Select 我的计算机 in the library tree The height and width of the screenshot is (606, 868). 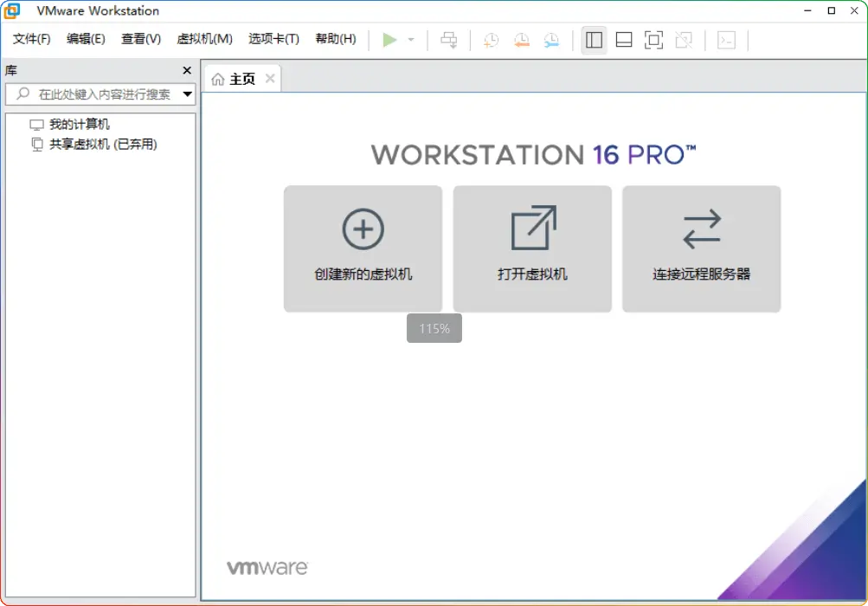[x=80, y=124]
